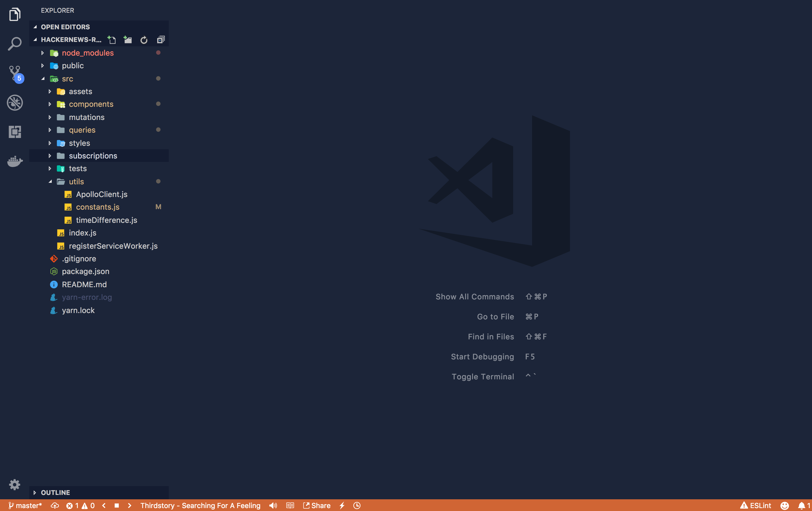Click the ESLint status bar icon
This screenshot has height=511, width=812.
pos(757,505)
